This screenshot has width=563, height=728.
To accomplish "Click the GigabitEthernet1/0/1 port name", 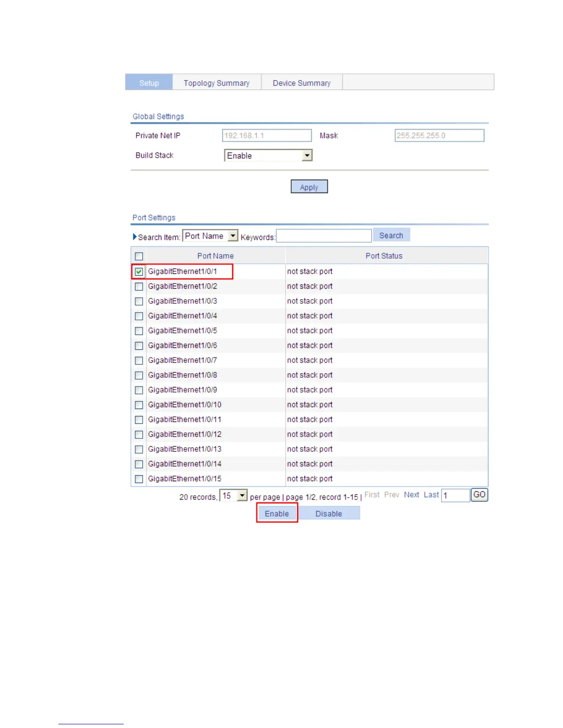I will [x=182, y=271].
